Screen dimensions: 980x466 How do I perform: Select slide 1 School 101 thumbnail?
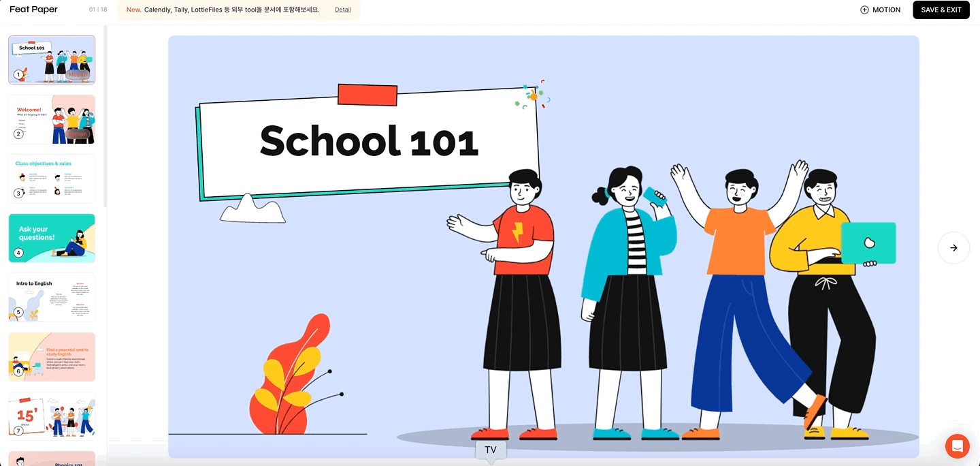52,60
